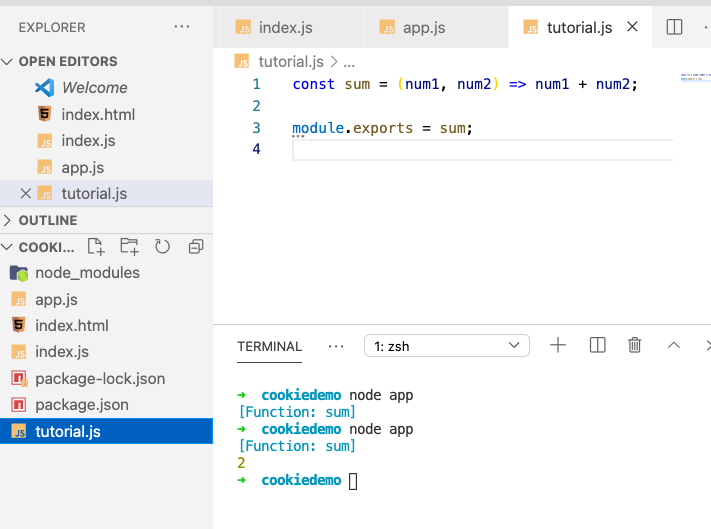This screenshot has width=711, height=529.
Task: Click the output value 2 in terminal
Action: pyautogui.click(x=241, y=463)
